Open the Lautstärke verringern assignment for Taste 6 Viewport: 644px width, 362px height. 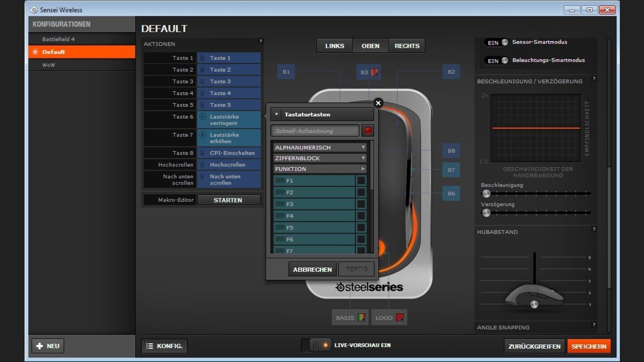pos(229,120)
